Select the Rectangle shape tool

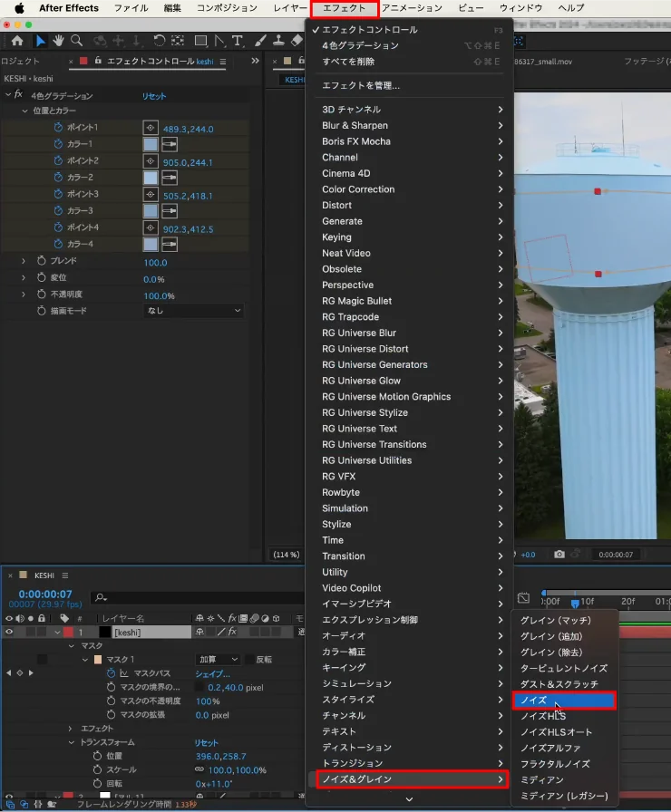pos(200,41)
